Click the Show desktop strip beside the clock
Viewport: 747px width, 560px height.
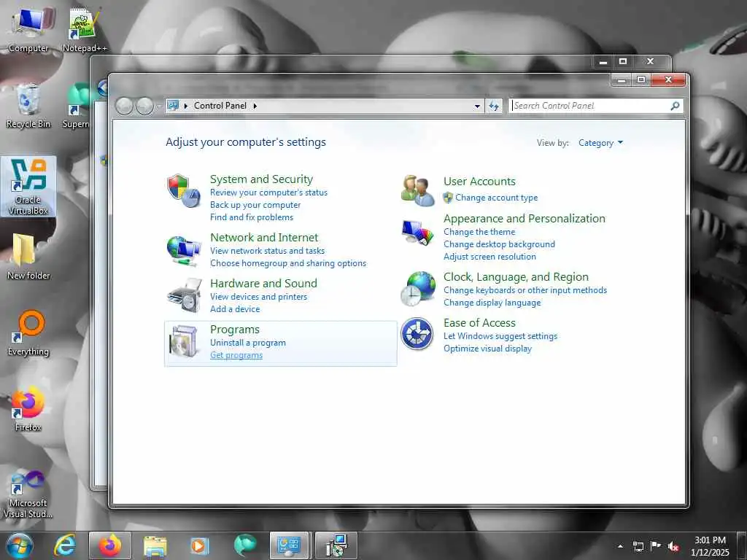742,545
